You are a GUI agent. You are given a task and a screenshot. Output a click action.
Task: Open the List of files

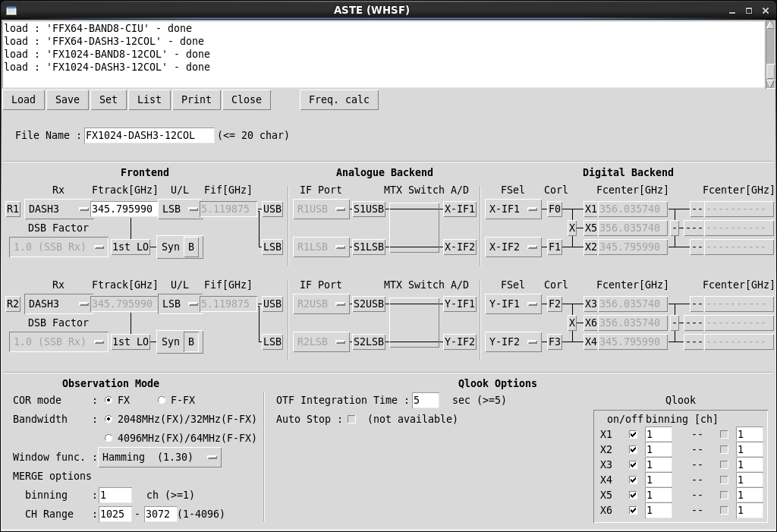tap(149, 99)
